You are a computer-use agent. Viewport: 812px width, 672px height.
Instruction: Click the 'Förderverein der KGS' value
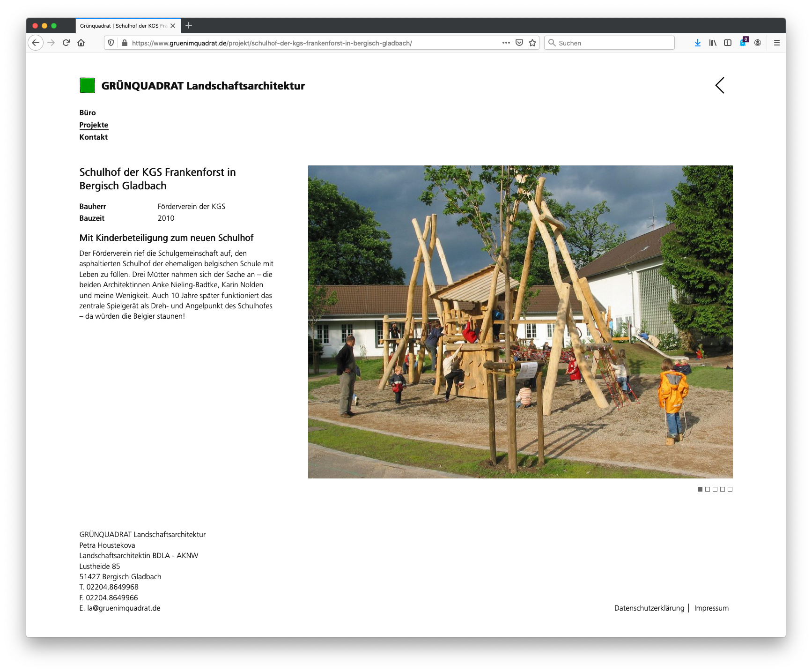tap(192, 206)
